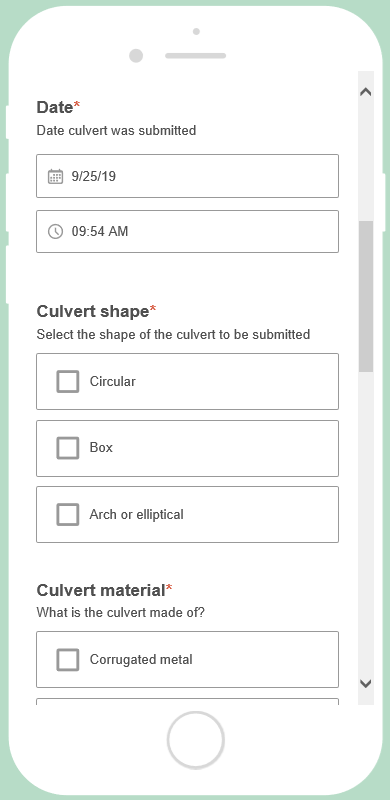Open the time picker showing 09:54 AM
The height and width of the screenshot is (800, 390).
pyautogui.click(x=187, y=232)
